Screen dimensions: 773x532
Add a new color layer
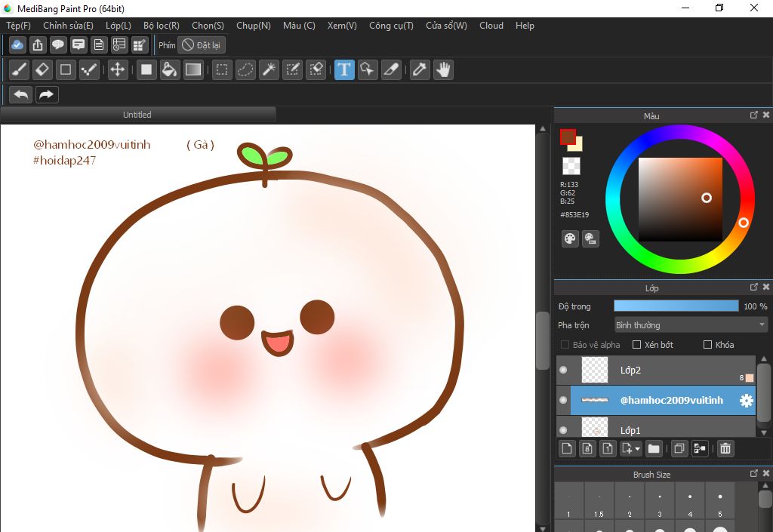[x=567, y=449]
